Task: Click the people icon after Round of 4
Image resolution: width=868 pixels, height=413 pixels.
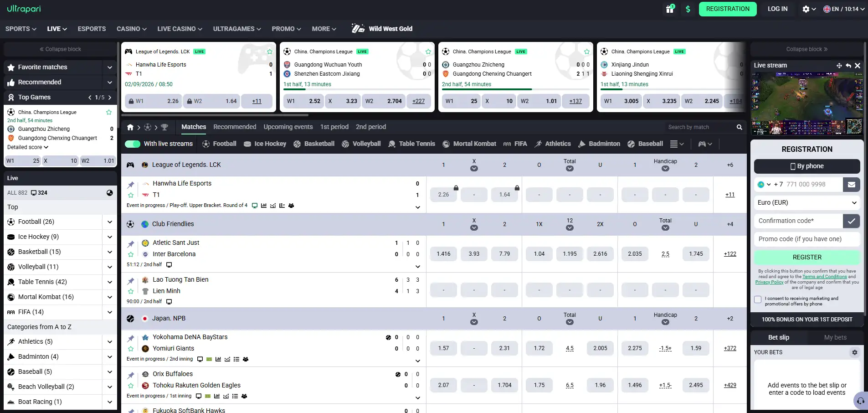Action: tap(291, 206)
